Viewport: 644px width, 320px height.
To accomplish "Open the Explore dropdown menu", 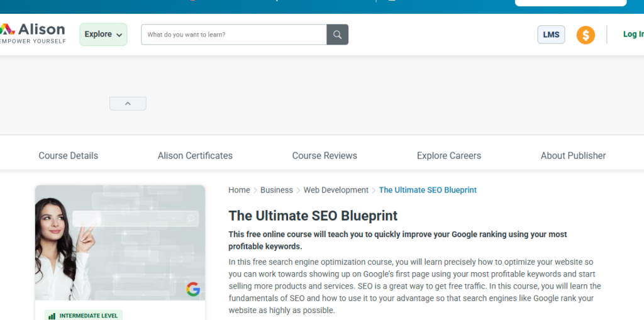I will [104, 35].
